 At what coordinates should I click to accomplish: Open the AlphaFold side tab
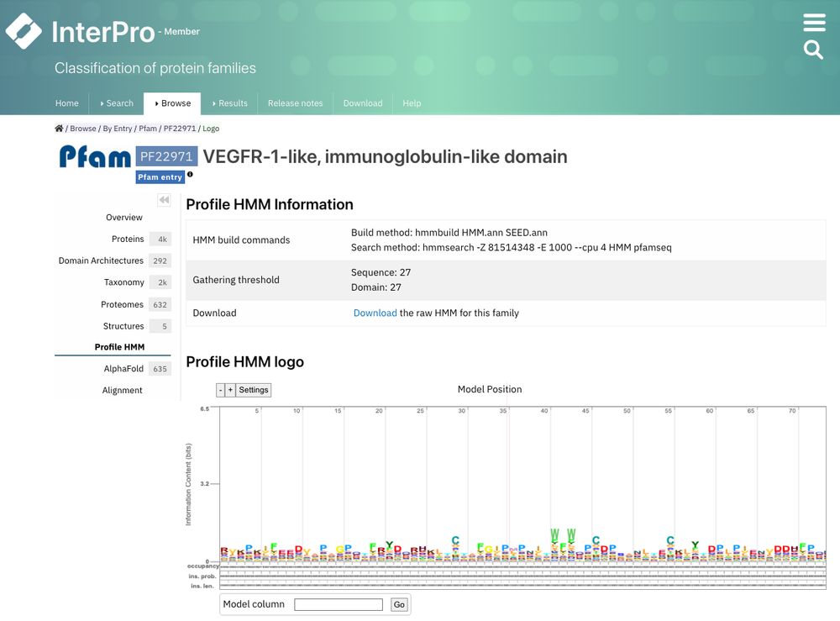tap(123, 369)
